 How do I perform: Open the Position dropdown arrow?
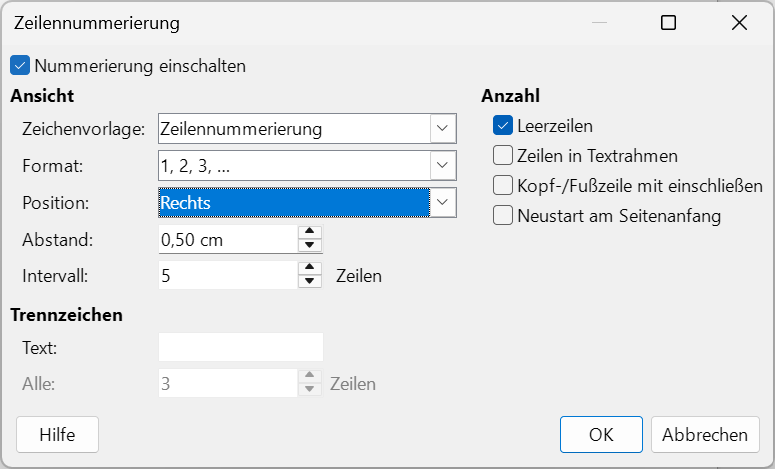442,202
